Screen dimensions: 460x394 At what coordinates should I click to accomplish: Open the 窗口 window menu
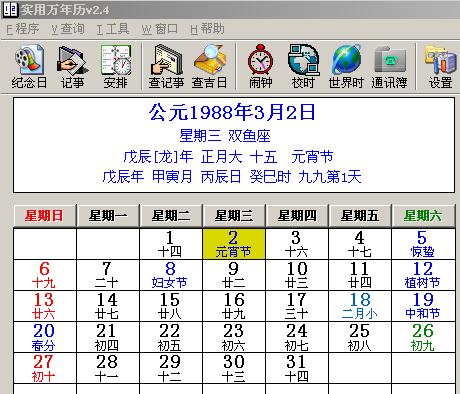[159, 29]
